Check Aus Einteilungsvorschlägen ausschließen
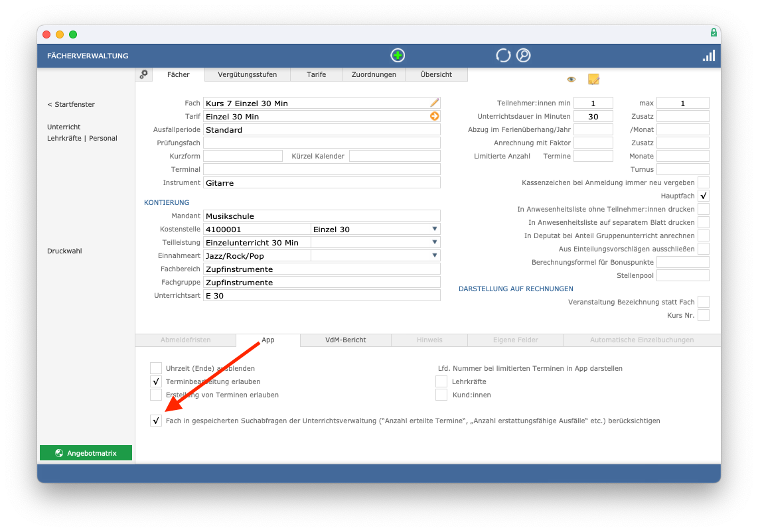This screenshot has height=532, width=758. [704, 249]
